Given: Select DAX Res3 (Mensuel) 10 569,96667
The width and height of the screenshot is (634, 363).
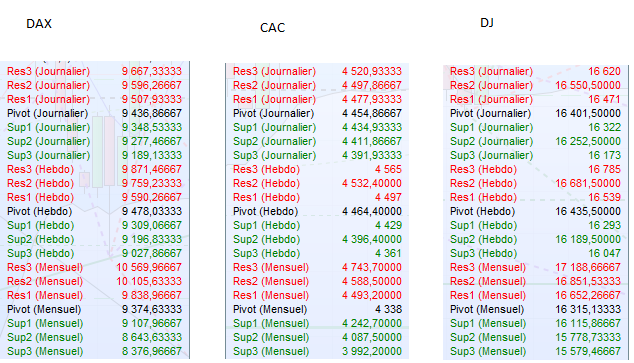Looking at the screenshot, I should (149, 267).
